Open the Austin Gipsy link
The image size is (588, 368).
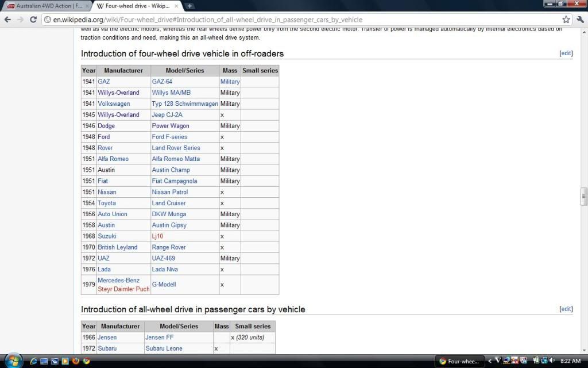[x=169, y=225]
